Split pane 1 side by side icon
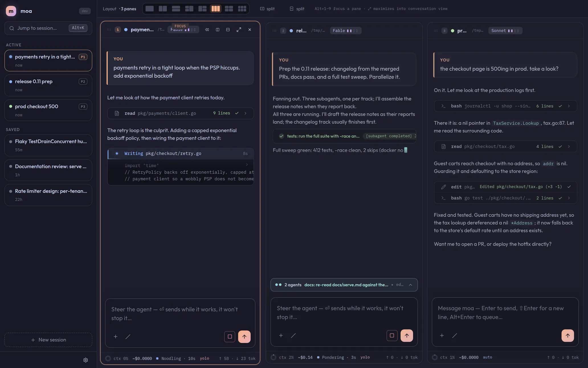The image size is (588, 368). pyautogui.click(x=218, y=30)
